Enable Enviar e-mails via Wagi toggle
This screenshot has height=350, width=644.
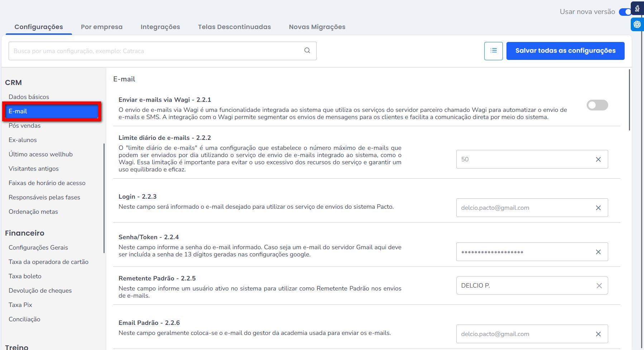click(x=597, y=105)
